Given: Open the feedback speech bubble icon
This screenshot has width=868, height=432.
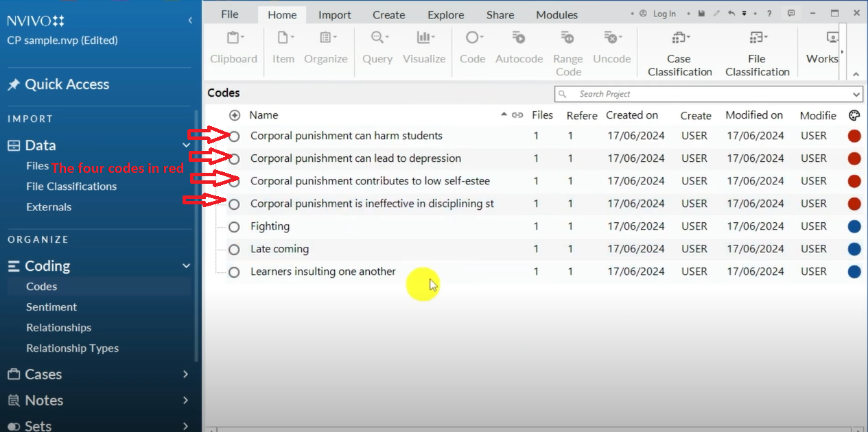Looking at the screenshot, I should [791, 14].
